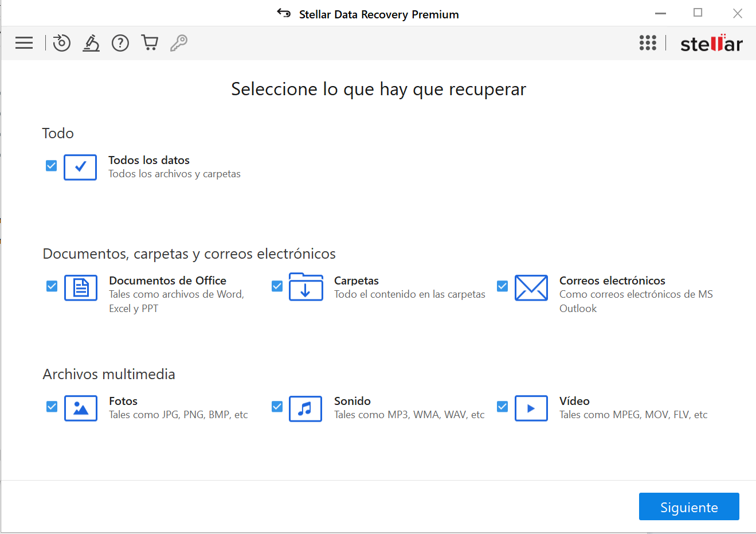756x534 pixels.
Task: Select the Fotos picture icon
Action: [80, 408]
